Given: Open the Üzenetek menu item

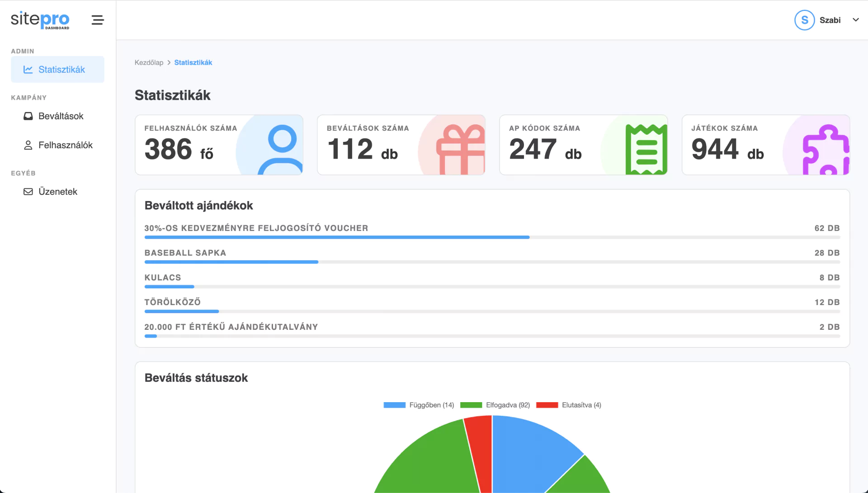Looking at the screenshot, I should [58, 192].
